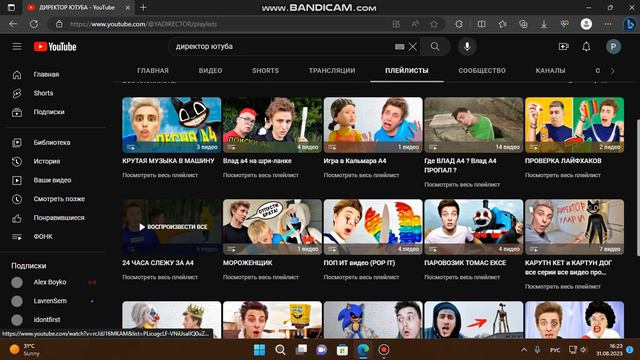
Task: Open Microsoft Store from taskbar
Action: pyautogui.click(x=342, y=350)
